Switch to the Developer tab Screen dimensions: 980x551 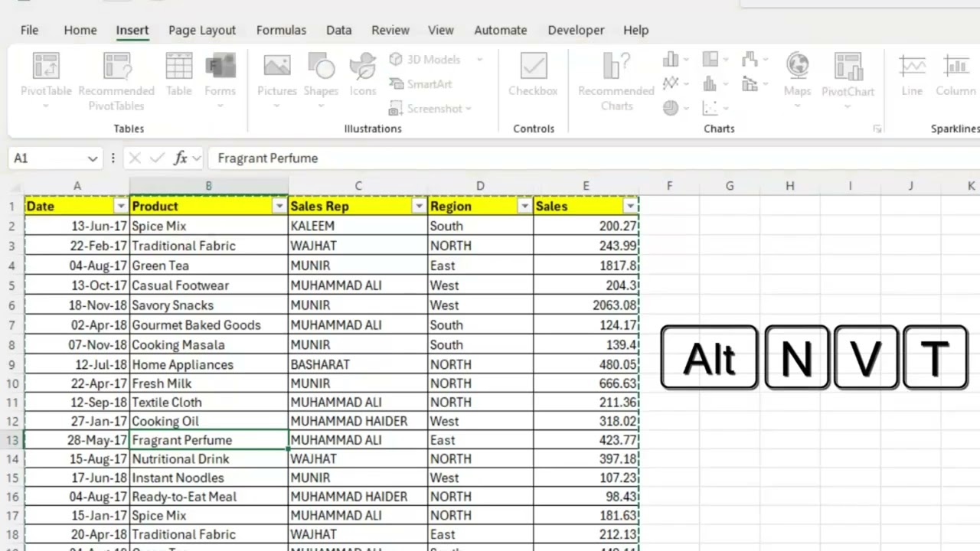click(576, 31)
